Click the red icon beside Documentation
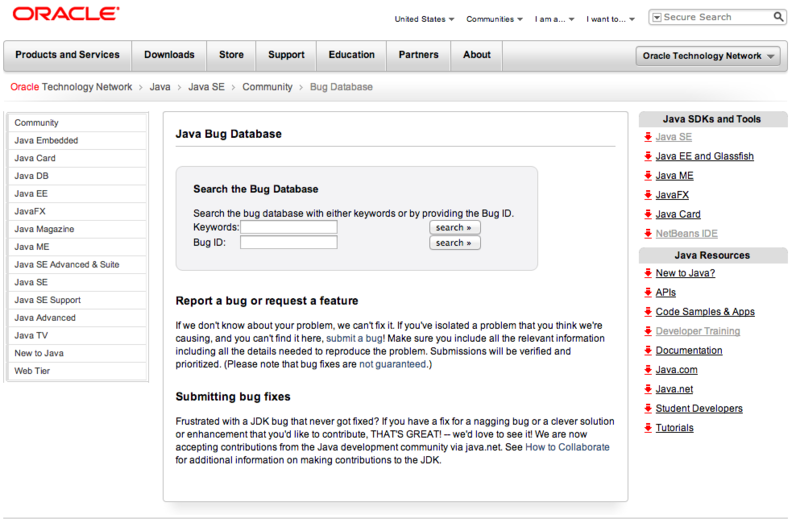 (x=648, y=351)
